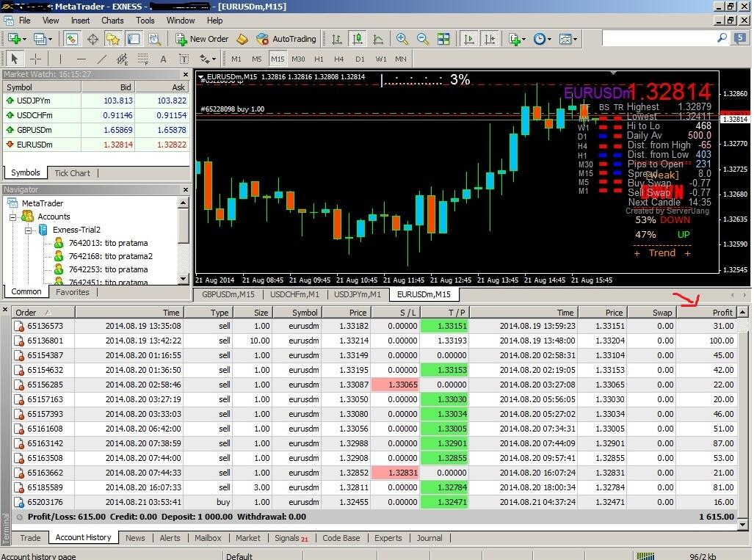This screenshot has height=560, width=754.
Task: Toggle the Navigator window icon
Action: click(x=113, y=39)
